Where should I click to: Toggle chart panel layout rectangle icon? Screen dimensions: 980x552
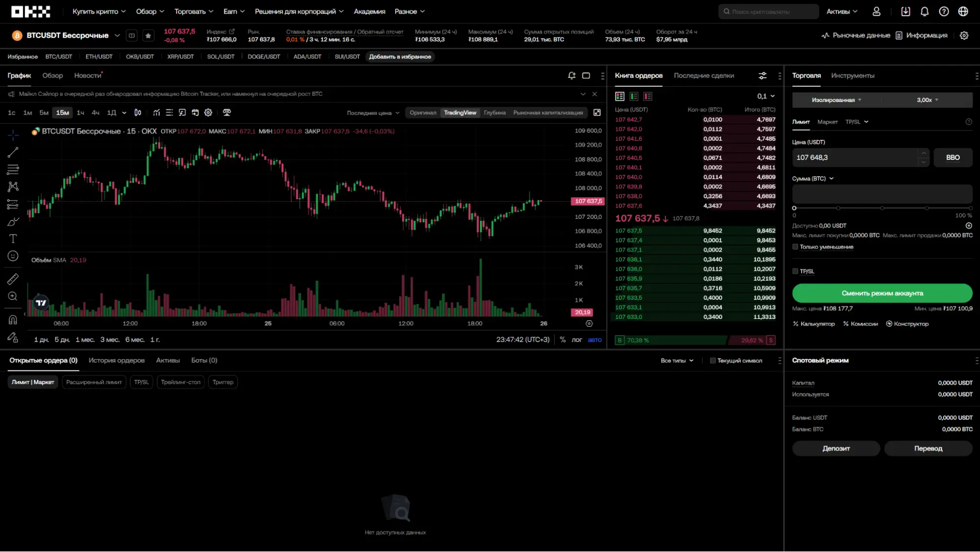click(x=586, y=76)
